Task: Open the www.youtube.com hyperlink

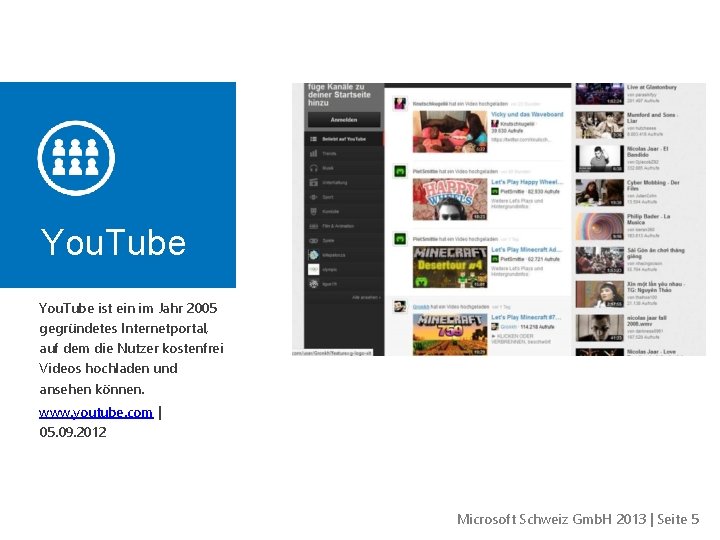Action: [96, 412]
